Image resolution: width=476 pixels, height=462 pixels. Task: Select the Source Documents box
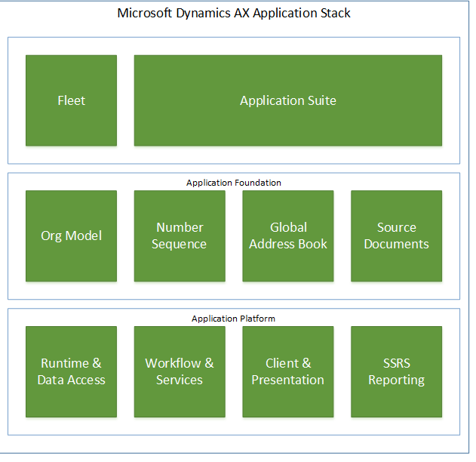[397, 236]
